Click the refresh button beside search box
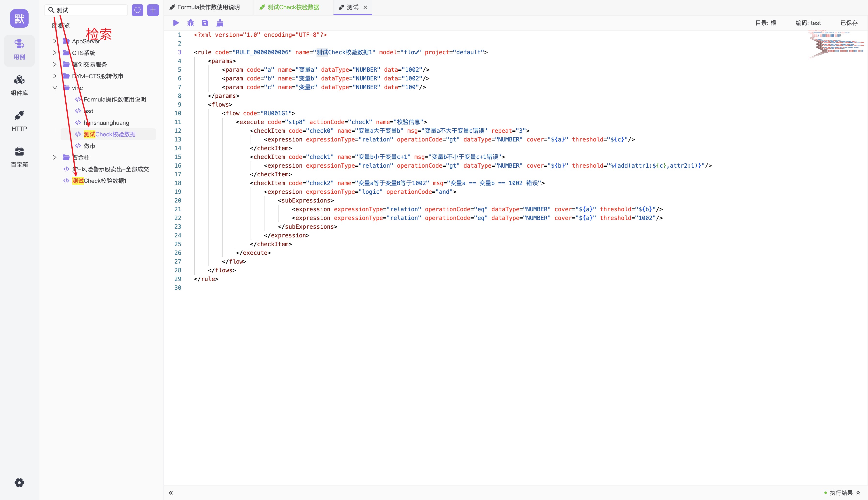868x500 pixels. pos(137,10)
